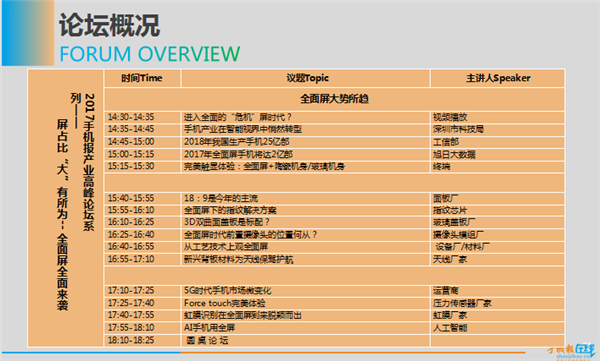Select the 全面屏大势所趋 section heading row
This screenshot has height=361, width=600.
click(x=334, y=99)
